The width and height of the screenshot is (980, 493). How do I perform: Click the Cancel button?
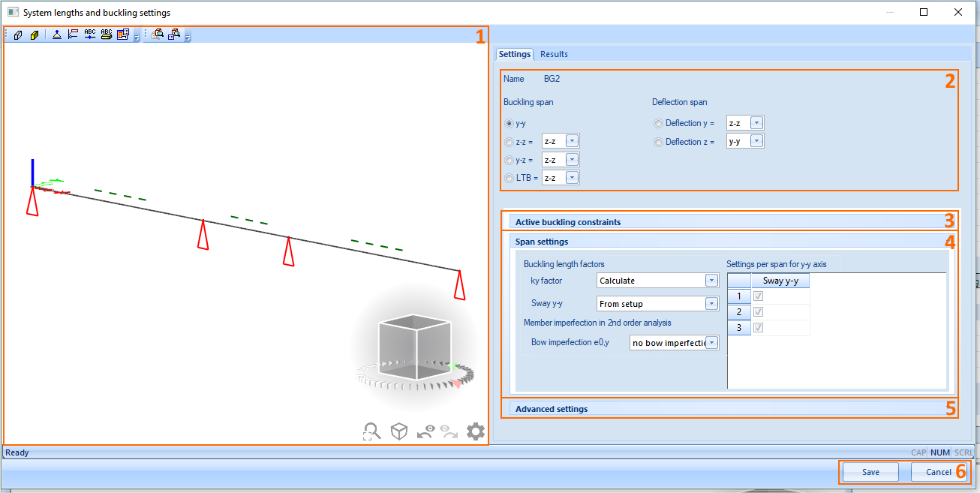coord(938,472)
